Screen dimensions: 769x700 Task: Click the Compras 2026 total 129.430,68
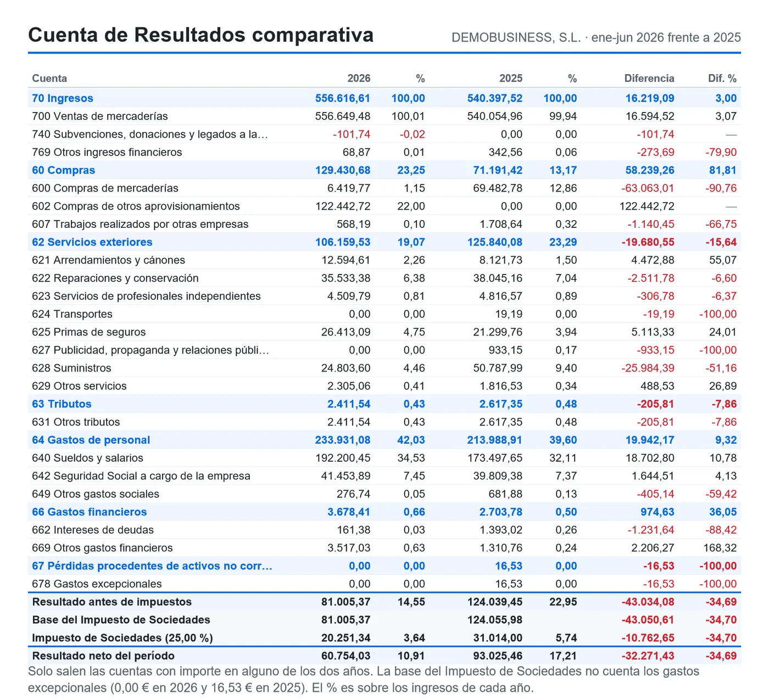point(343,170)
